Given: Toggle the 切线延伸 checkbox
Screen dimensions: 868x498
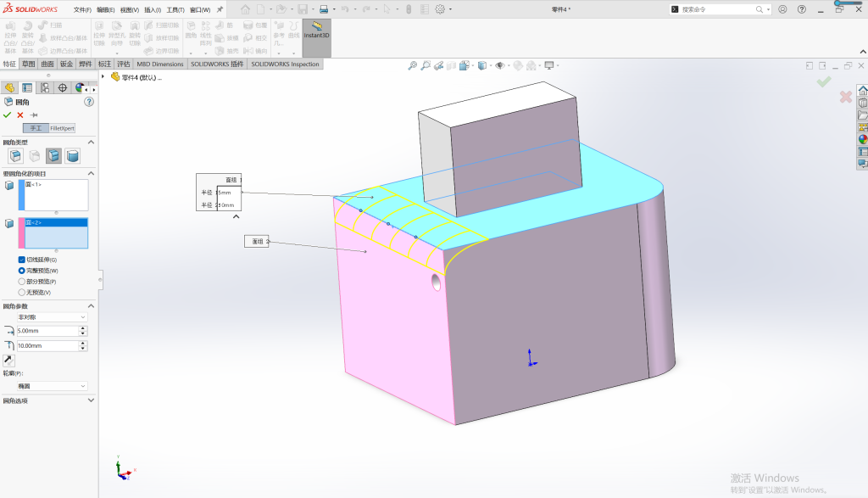Looking at the screenshot, I should click(21, 260).
